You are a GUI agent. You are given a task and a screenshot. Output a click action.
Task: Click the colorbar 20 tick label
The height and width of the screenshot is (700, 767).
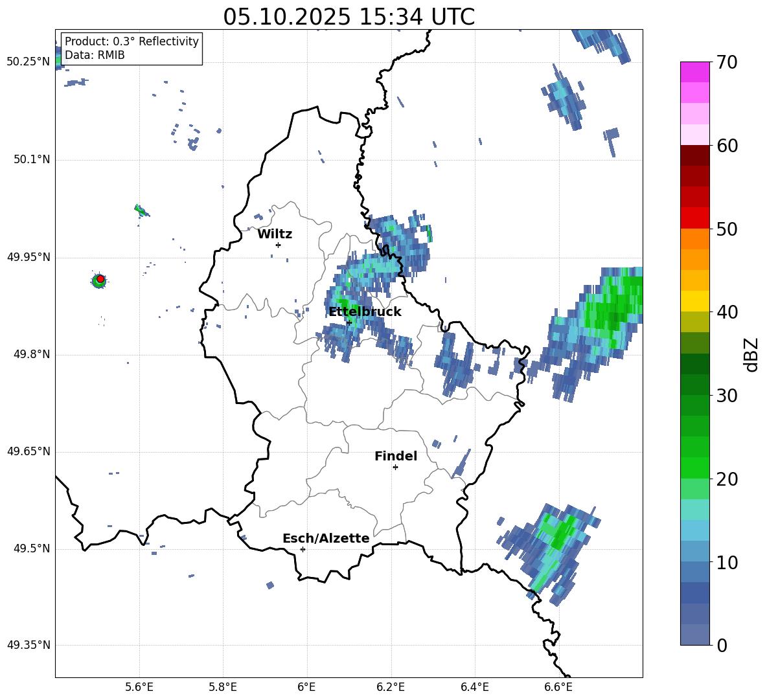[727, 479]
